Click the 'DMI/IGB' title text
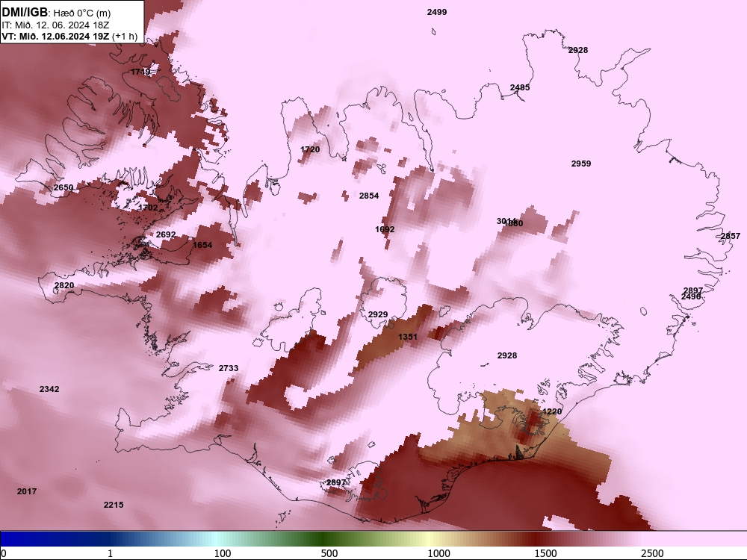 (x=25, y=12)
